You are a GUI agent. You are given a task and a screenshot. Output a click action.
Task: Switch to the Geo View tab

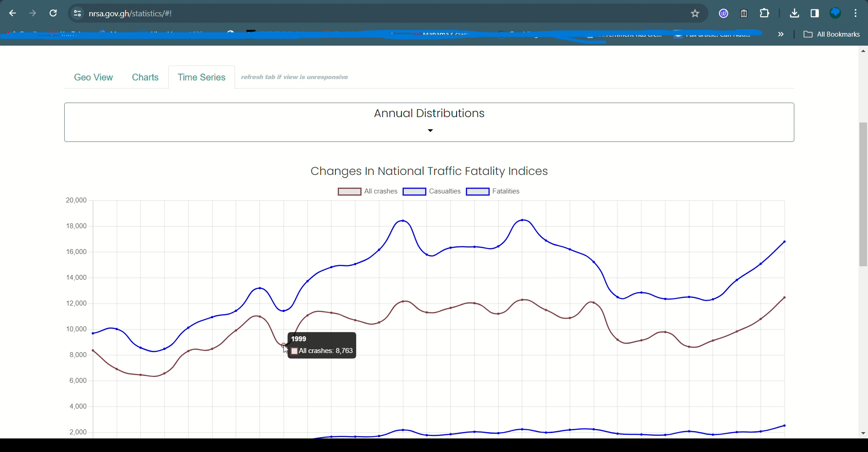point(94,77)
